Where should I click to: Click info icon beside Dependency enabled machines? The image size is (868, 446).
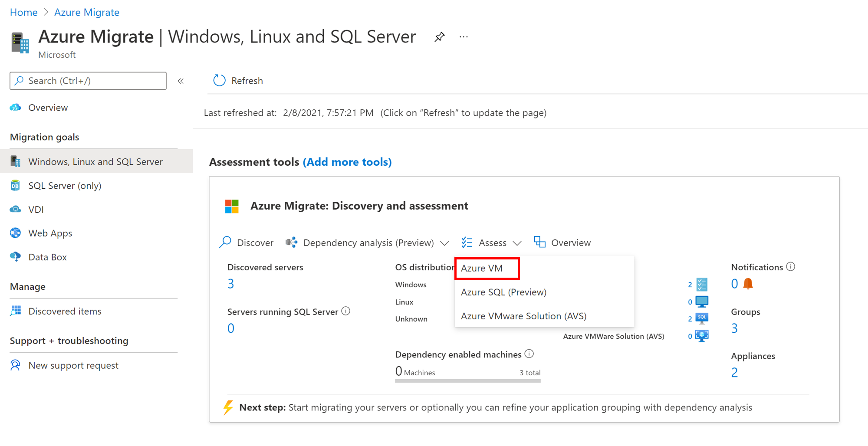pos(529,354)
